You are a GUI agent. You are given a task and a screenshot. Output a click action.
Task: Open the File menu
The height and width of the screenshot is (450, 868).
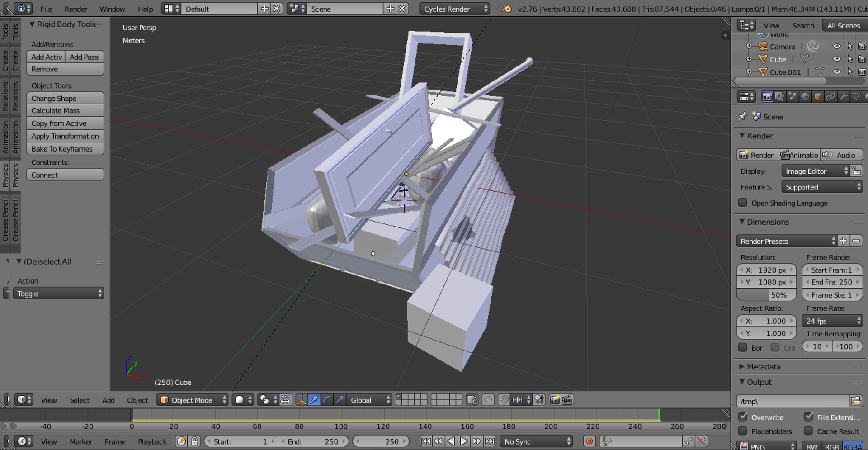[x=46, y=9]
